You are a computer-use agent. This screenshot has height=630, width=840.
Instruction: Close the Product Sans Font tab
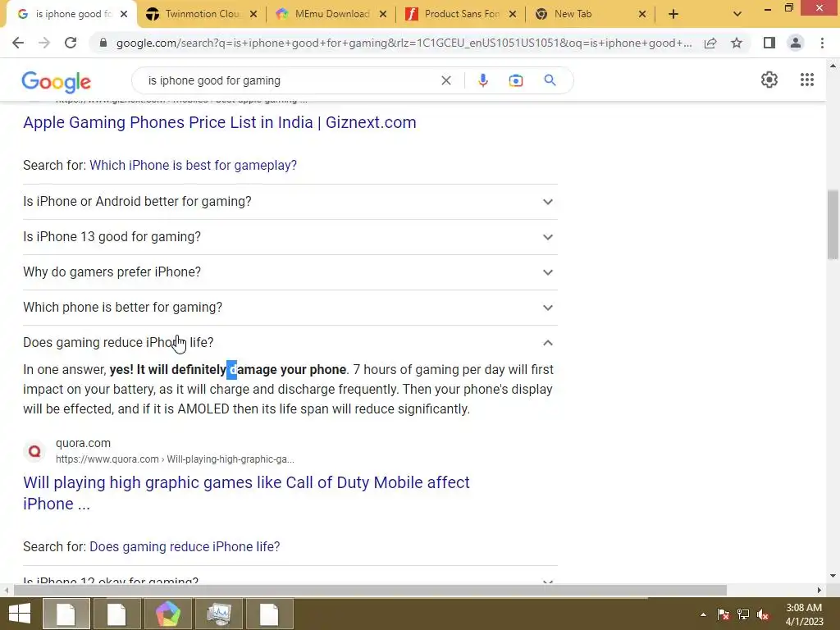pos(513,14)
